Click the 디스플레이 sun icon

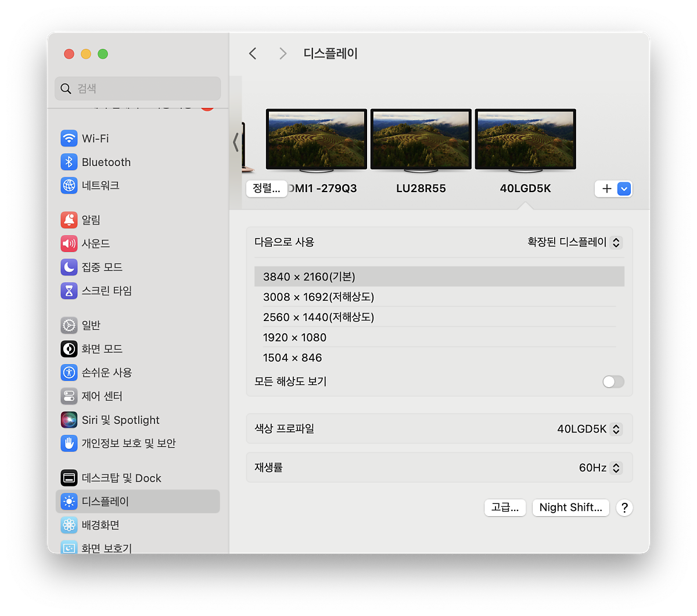coord(69,501)
